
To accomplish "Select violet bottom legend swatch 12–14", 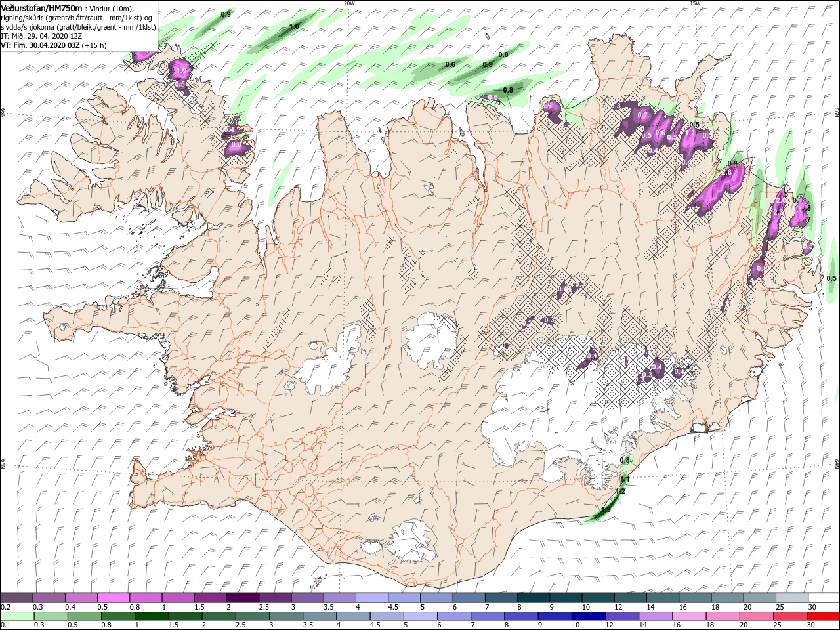I will coord(621,616).
